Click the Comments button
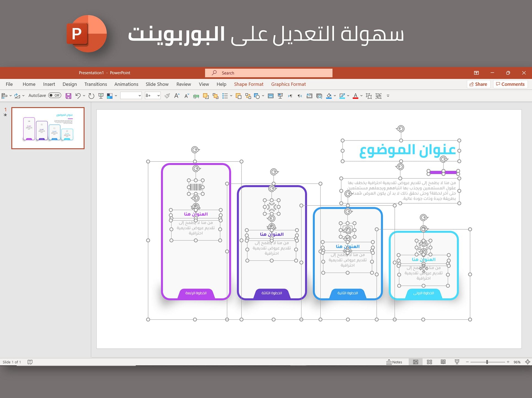The height and width of the screenshot is (398, 532). tap(510, 84)
